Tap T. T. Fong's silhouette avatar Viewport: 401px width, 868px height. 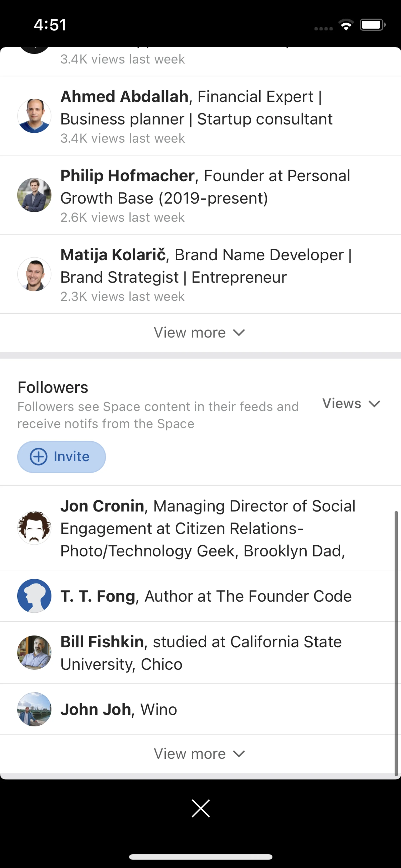(x=34, y=596)
